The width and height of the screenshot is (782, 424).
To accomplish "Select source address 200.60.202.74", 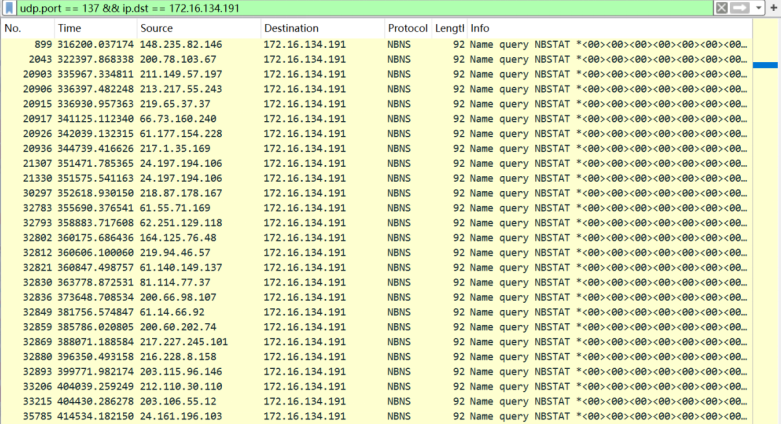I will 178,327.
